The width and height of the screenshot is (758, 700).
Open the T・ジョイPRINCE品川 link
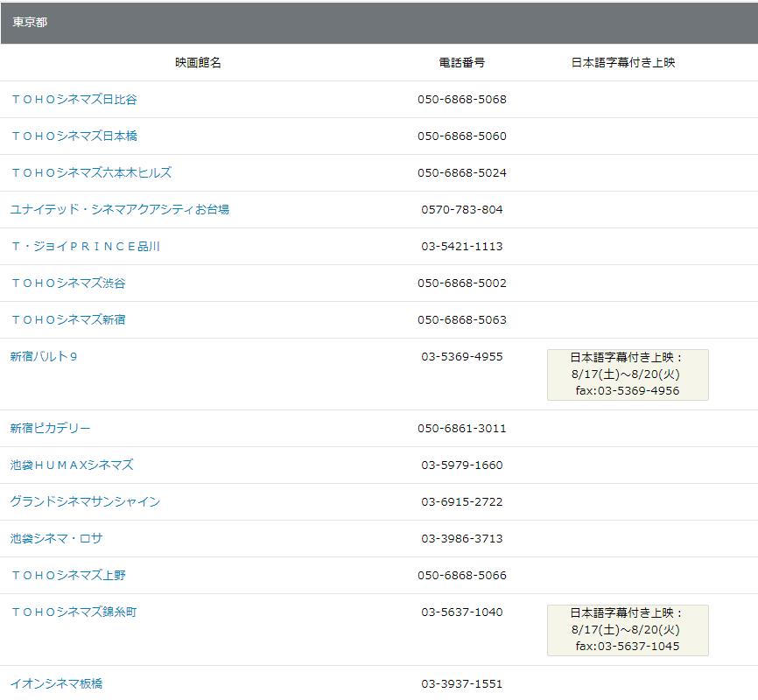[x=85, y=246]
